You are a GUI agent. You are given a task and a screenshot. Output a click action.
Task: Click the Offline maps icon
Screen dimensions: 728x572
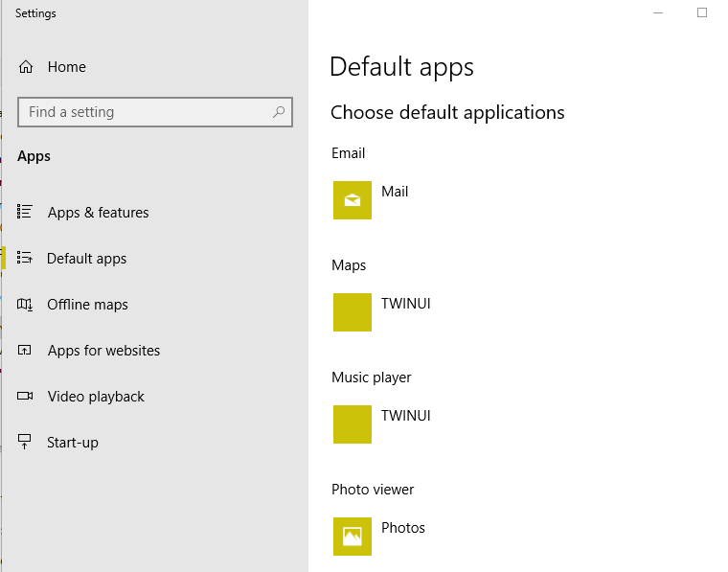25,305
